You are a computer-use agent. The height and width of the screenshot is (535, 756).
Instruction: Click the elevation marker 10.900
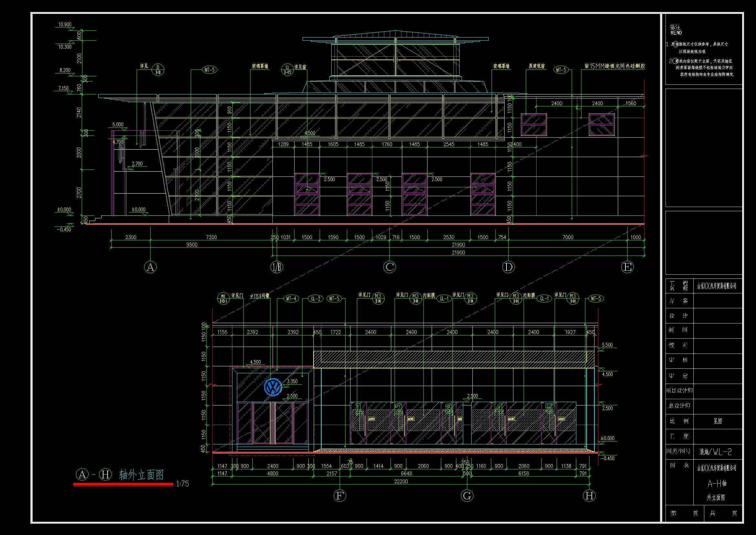pos(65,24)
